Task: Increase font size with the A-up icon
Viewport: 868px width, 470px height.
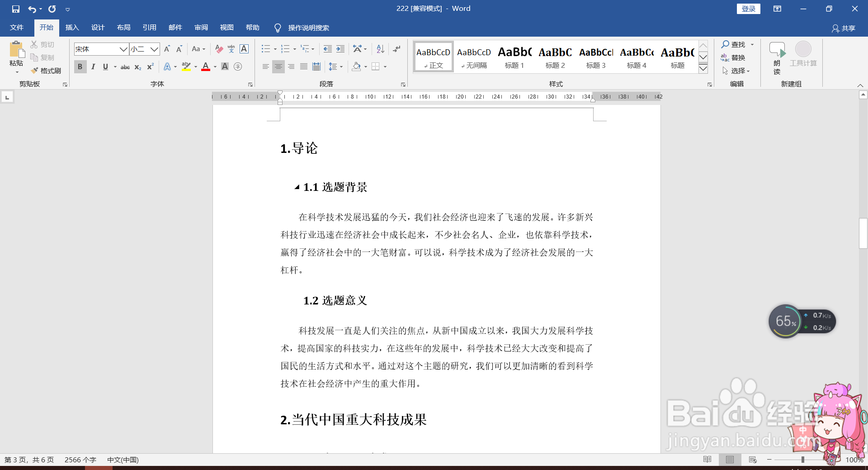Action: click(x=167, y=49)
